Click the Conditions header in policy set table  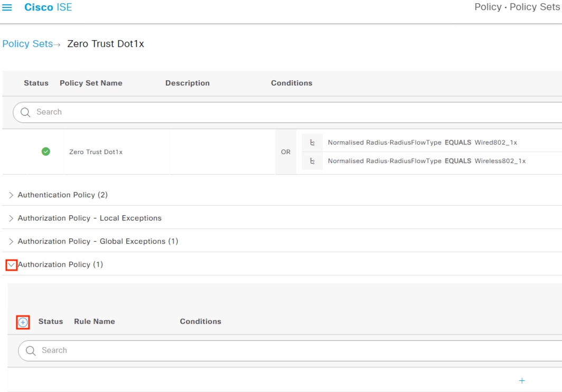[x=292, y=83]
